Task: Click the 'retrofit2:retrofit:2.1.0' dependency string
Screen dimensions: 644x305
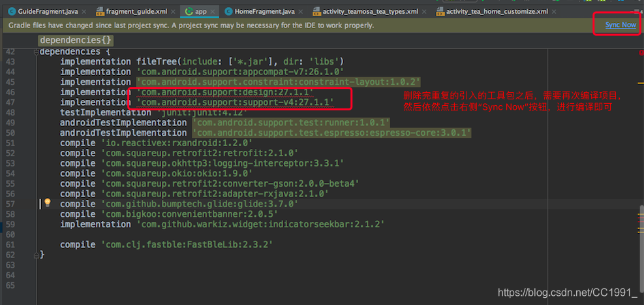Action: coord(200,153)
